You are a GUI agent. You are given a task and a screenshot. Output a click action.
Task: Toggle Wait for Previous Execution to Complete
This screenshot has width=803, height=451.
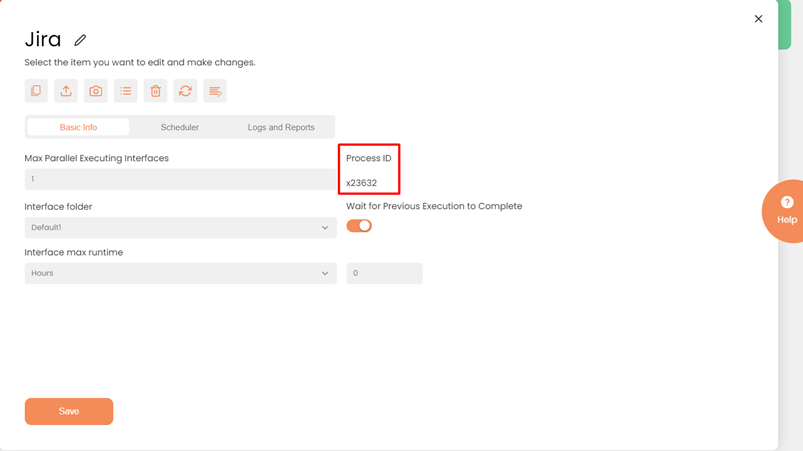point(359,226)
